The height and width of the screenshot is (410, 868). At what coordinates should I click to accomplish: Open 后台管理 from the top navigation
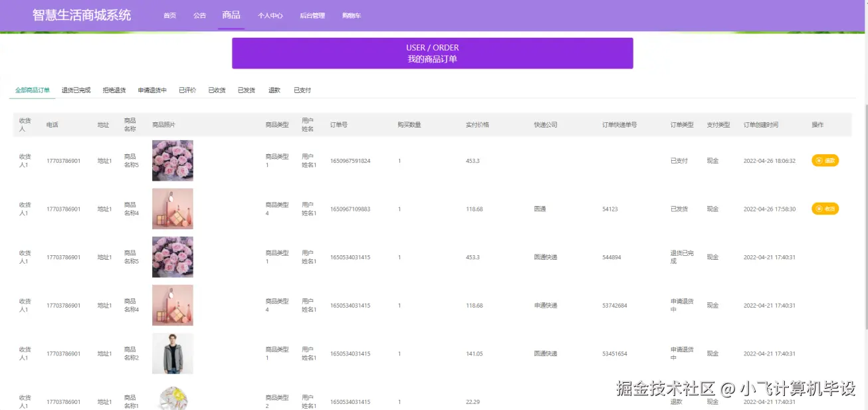click(x=312, y=15)
